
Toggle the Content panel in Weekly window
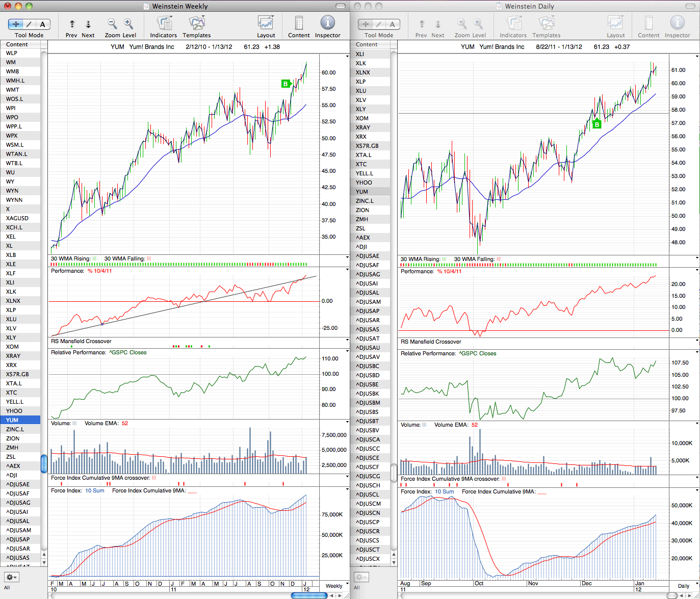click(299, 23)
